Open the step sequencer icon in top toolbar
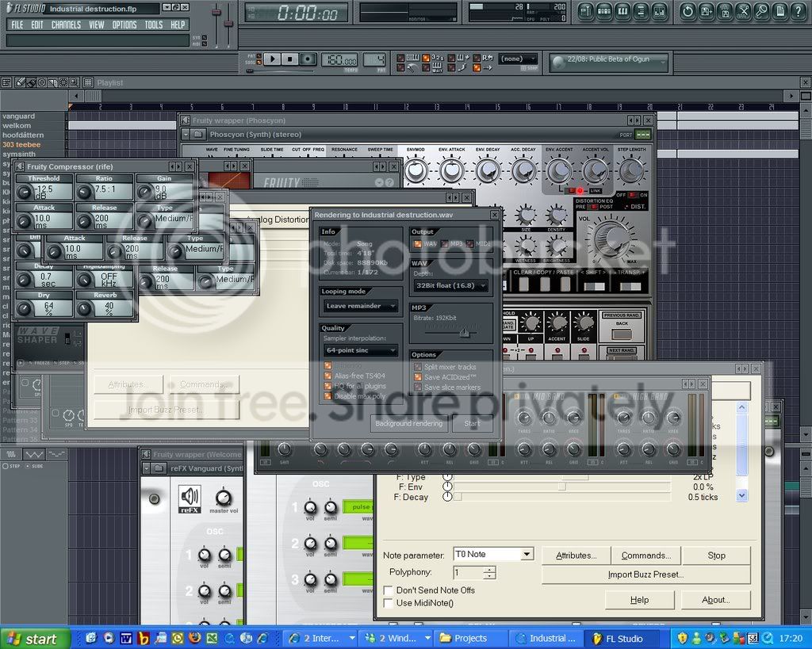 coord(604,11)
